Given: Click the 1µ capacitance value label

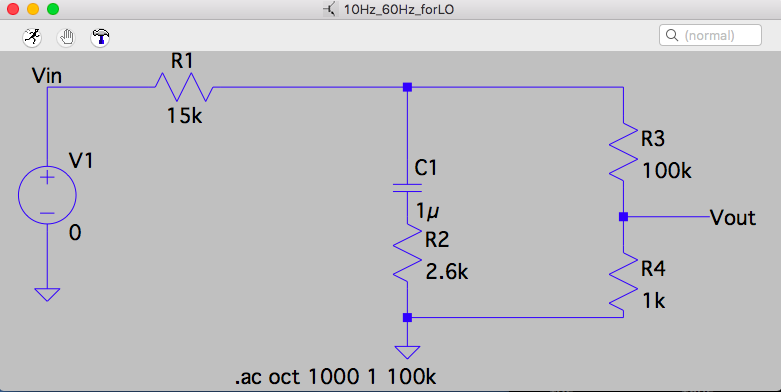Looking at the screenshot, I should point(427,211).
